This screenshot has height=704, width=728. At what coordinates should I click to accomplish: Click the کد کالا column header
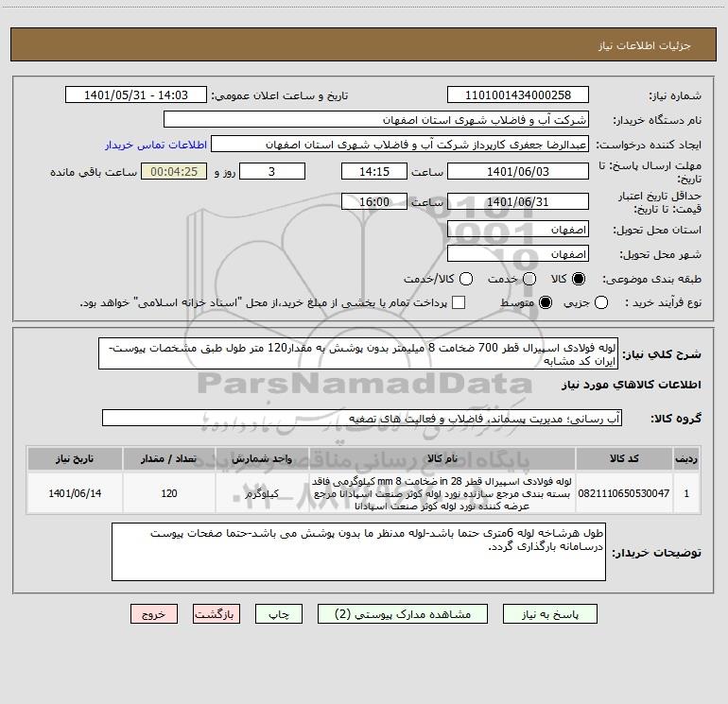pos(624,458)
